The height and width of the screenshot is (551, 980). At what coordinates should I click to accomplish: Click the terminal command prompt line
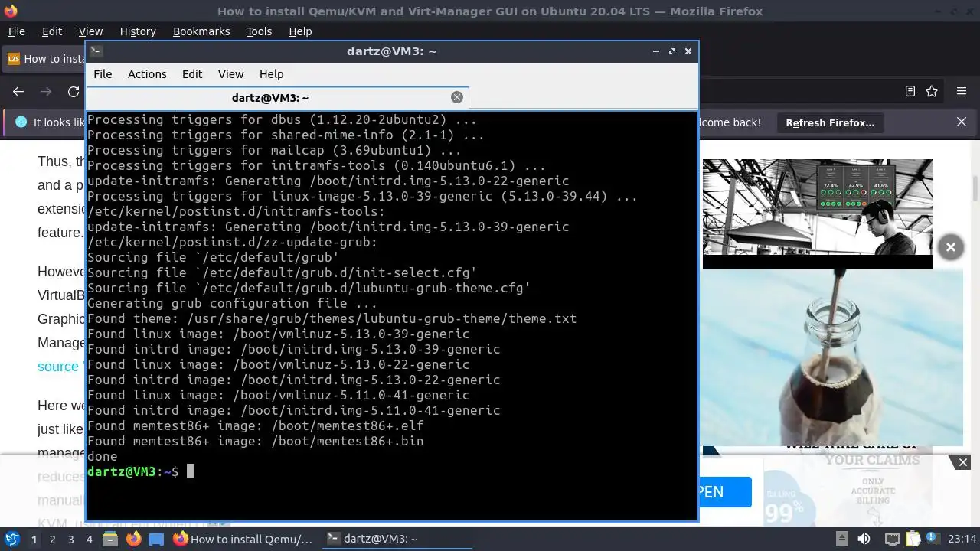pos(141,471)
